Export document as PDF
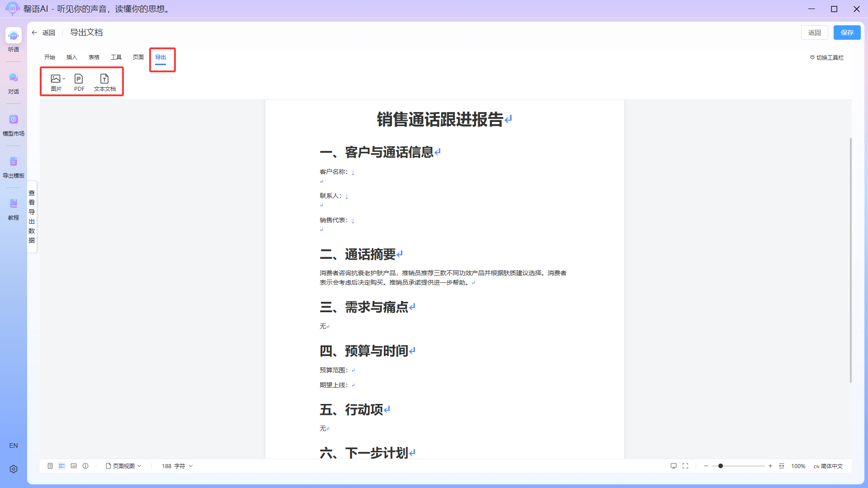 click(79, 82)
